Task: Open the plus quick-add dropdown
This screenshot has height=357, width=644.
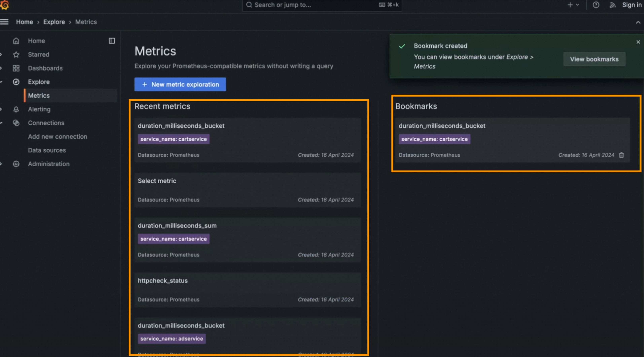Action: pyautogui.click(x=573, y=5)
